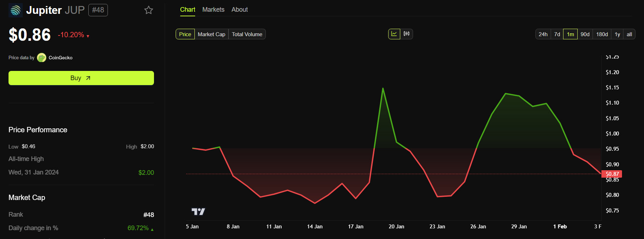This screenshot has height=239, width=644.
Task: Switch to line chart view icon
Action: (394, 34)
